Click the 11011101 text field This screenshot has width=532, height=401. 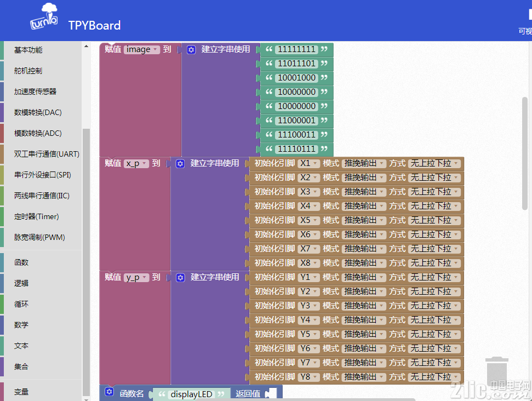point(296,64)
